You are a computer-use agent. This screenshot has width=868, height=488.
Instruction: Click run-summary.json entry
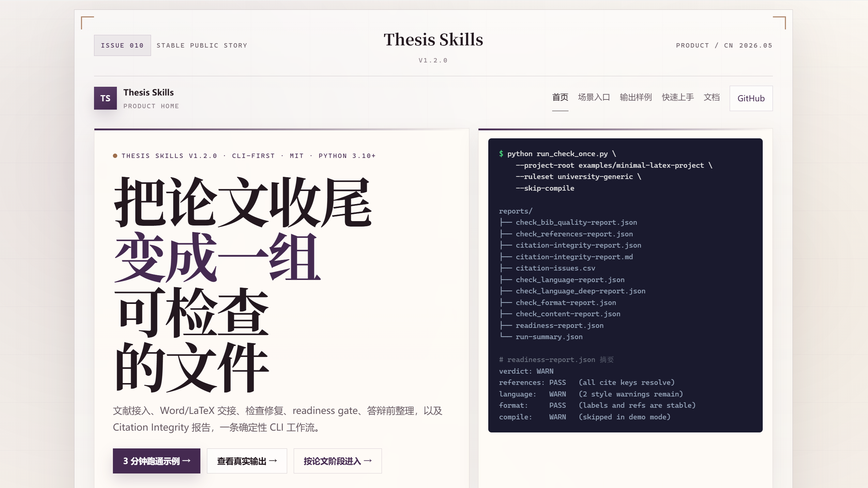click(x=549, y=337)
